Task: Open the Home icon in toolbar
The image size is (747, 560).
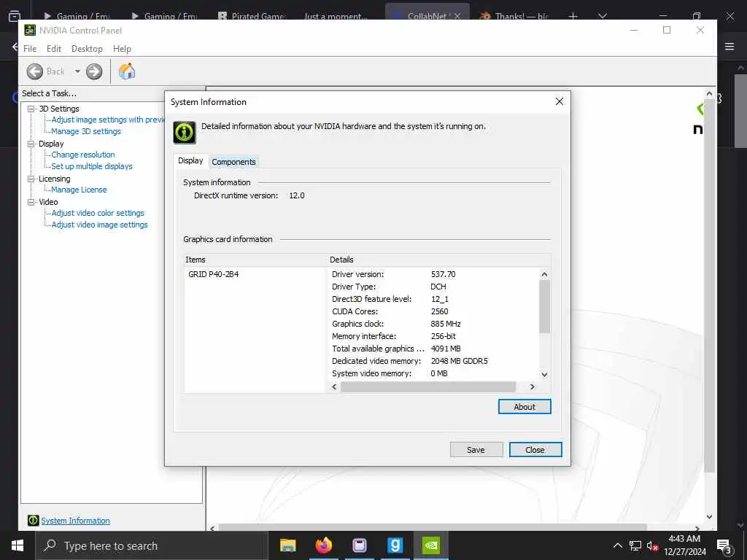Action: [x=127, y=71]
